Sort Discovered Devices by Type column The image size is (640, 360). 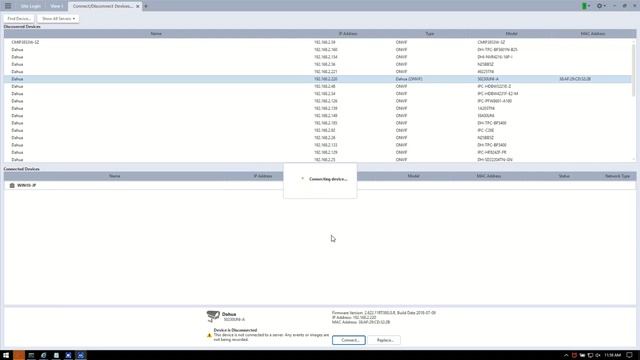(429, 33)
